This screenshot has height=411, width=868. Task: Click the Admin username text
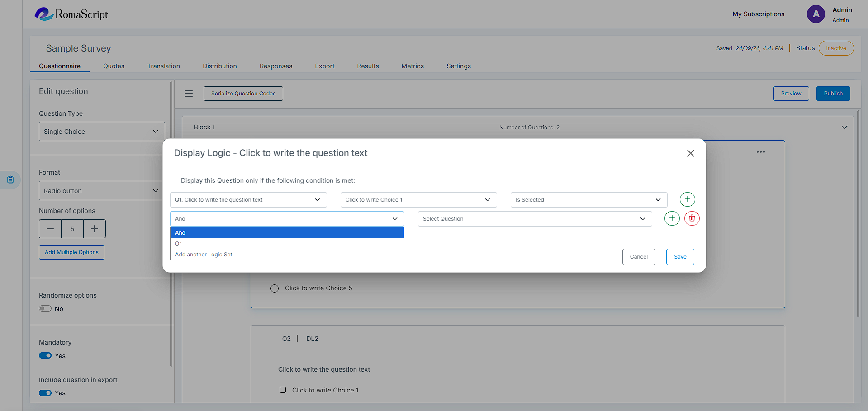tap(842, 10)
